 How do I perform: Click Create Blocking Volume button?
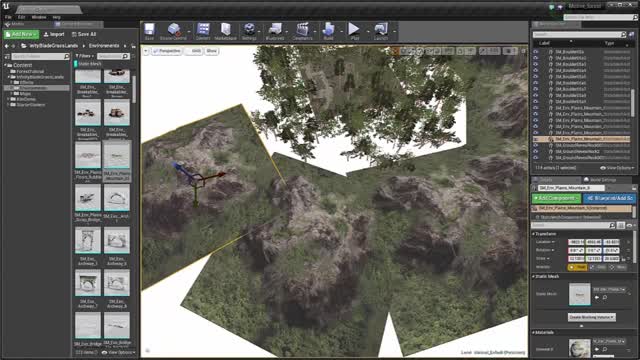(591, 317)
